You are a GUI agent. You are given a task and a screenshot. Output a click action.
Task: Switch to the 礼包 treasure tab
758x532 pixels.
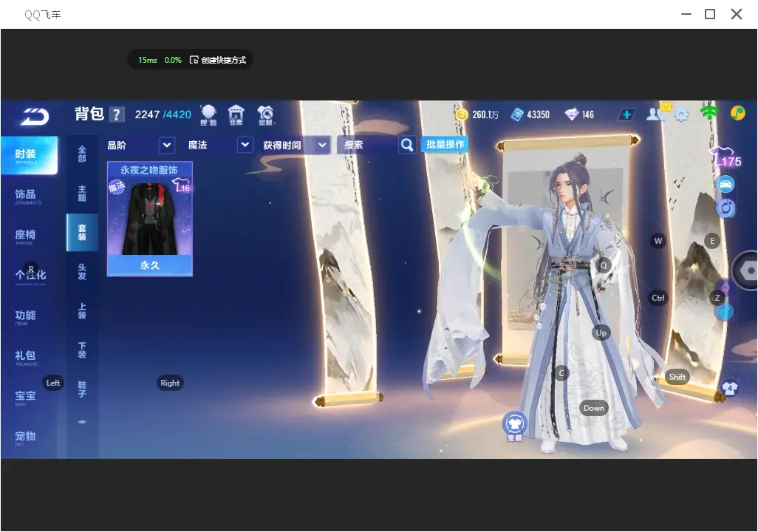[x=25, y=357]
